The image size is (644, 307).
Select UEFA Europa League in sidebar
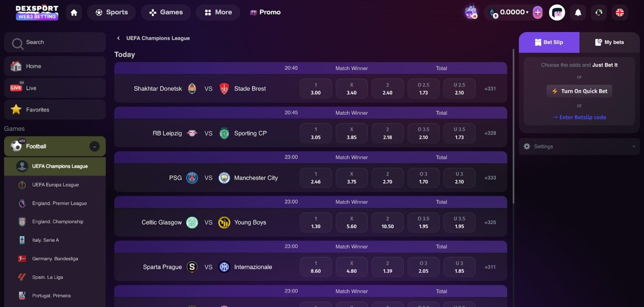[55, 185]
